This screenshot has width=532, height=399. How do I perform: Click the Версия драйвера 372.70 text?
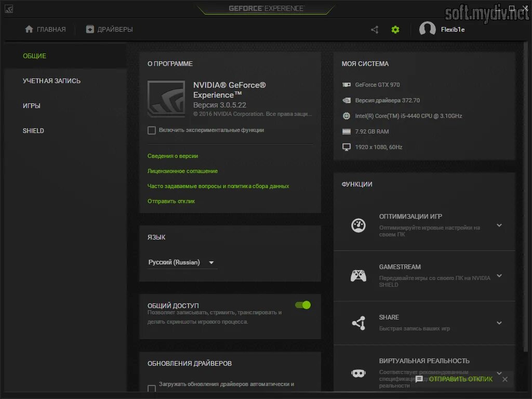click(x=388, y=100)
